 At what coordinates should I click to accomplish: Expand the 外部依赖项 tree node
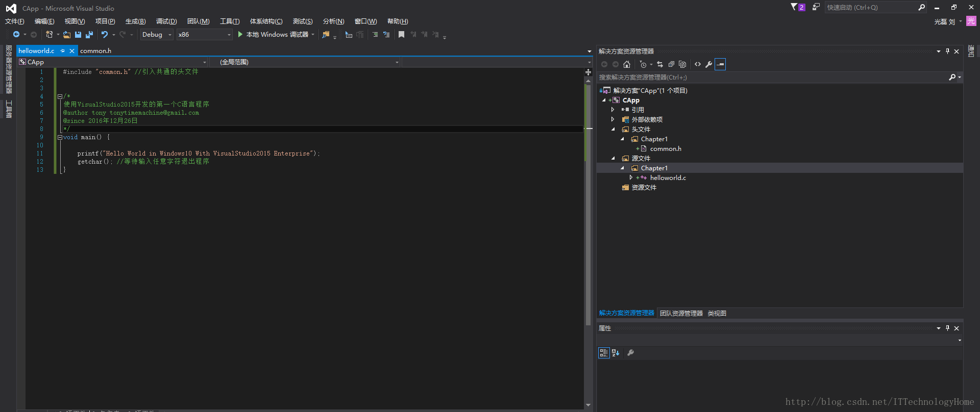click(x=613, y=119)
